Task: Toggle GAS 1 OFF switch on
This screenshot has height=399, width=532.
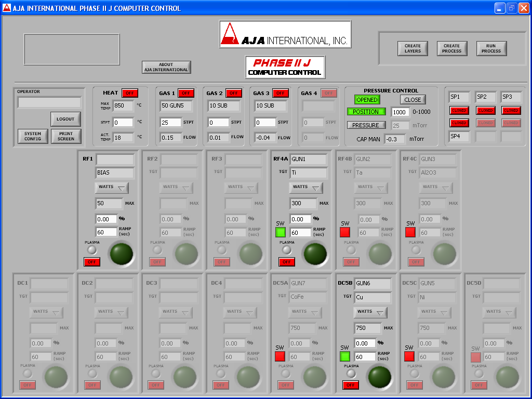Action: (x=185, y=93)
